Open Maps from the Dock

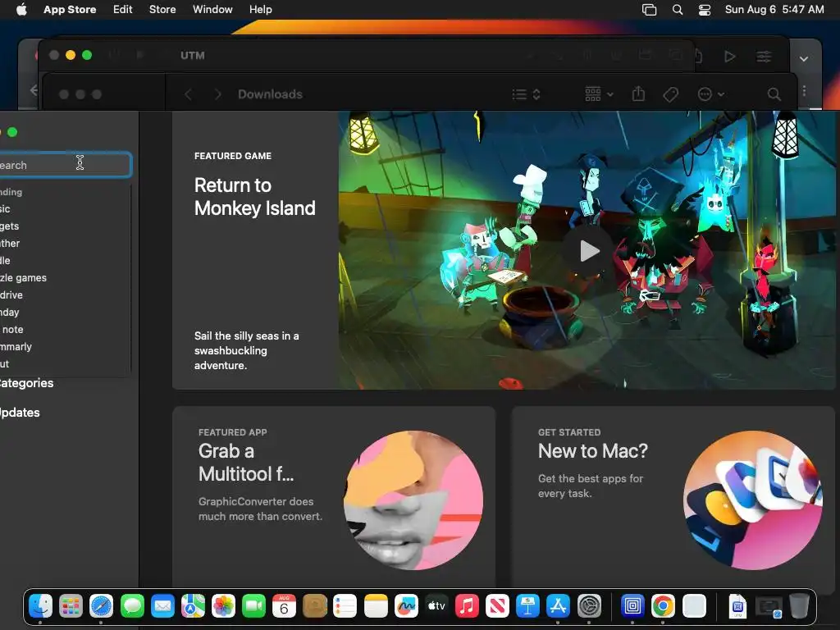tap(193, 606)
